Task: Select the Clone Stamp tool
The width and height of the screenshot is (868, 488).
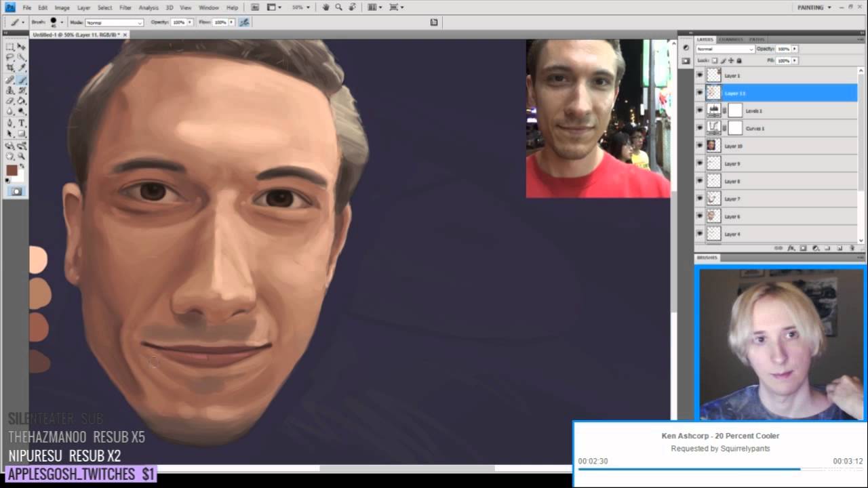Action: tap(10, 90)
